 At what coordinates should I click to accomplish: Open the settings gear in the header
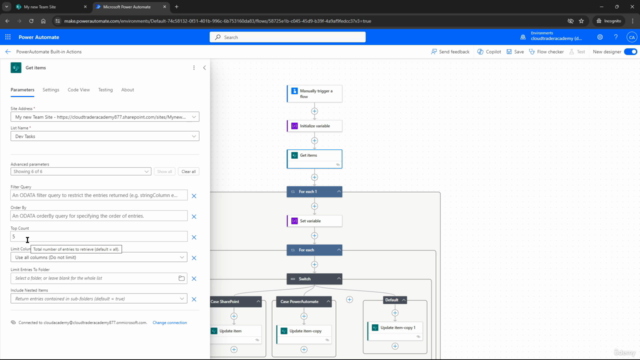coord(600,37)
